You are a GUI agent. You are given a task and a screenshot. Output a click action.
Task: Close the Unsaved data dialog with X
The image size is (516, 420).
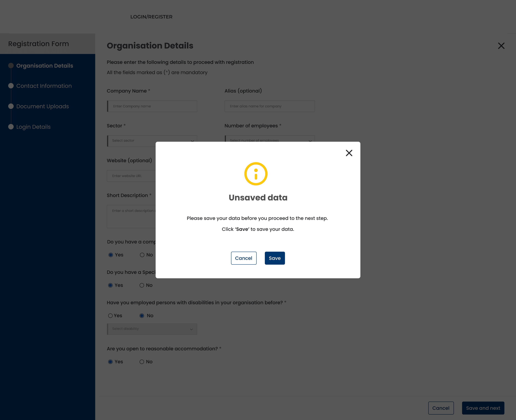349,153
